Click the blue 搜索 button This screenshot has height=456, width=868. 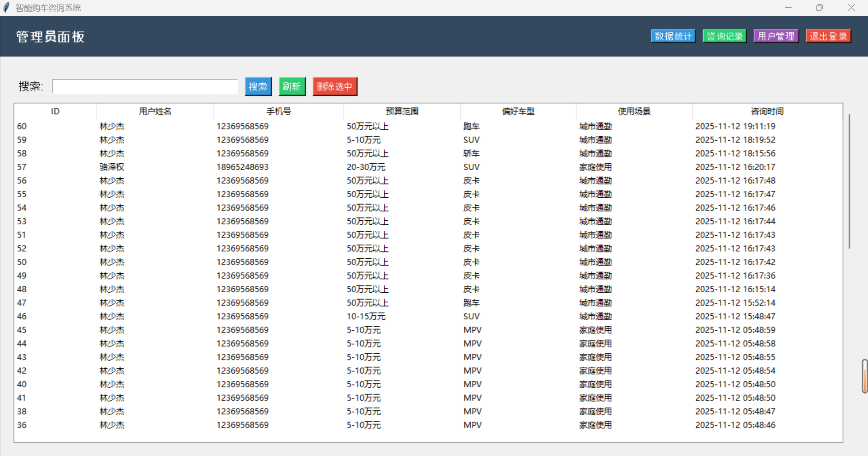coord(258,86)
